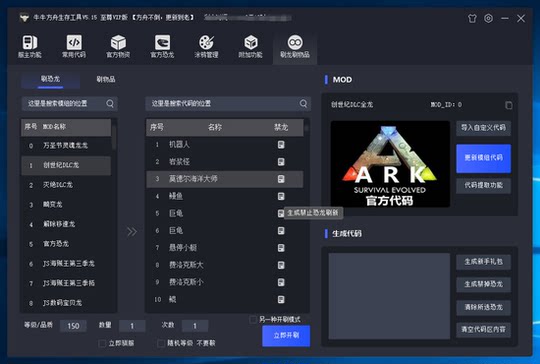Click the bull logo icon in title bar

point(24,17)
